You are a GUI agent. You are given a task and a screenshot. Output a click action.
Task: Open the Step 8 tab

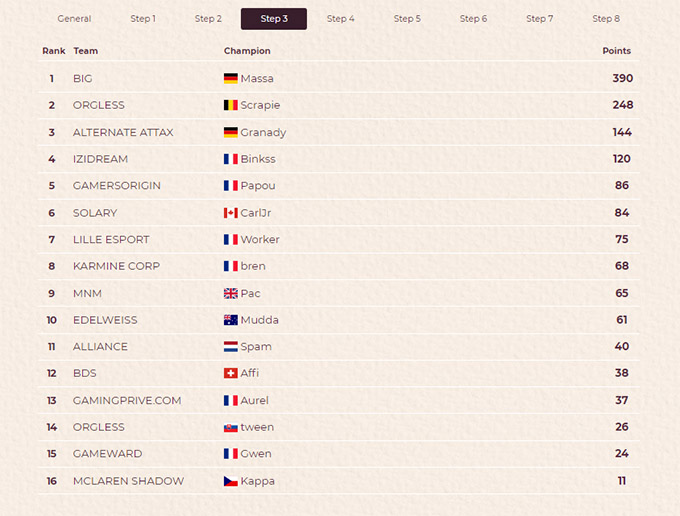606,19
